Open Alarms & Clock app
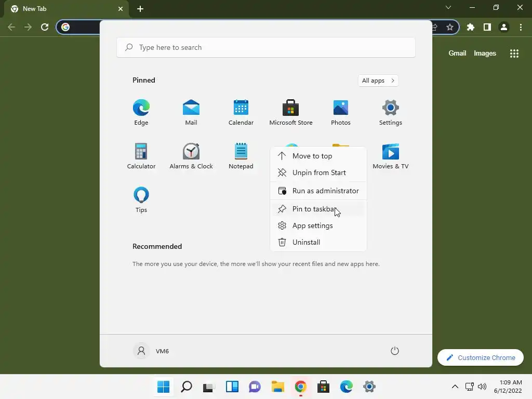Screen dimensions: 532x399 tap(191, 156)
